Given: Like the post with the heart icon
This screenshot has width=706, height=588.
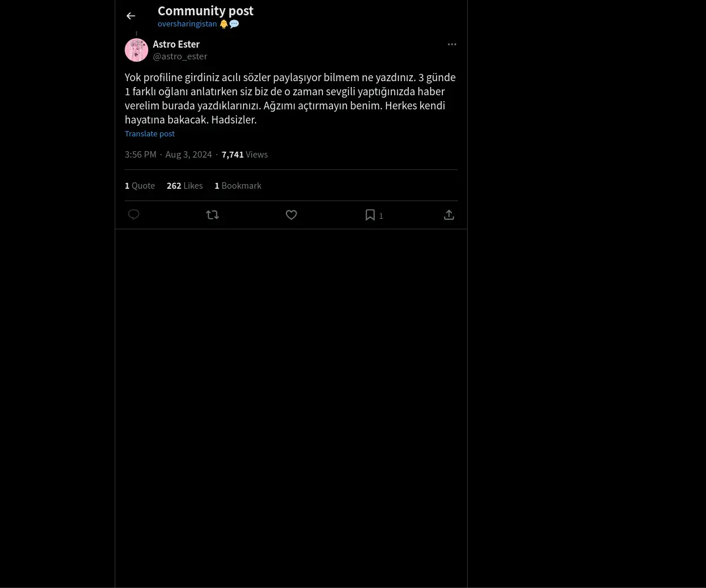Looking at the screenshot, I should pos(291,215).
